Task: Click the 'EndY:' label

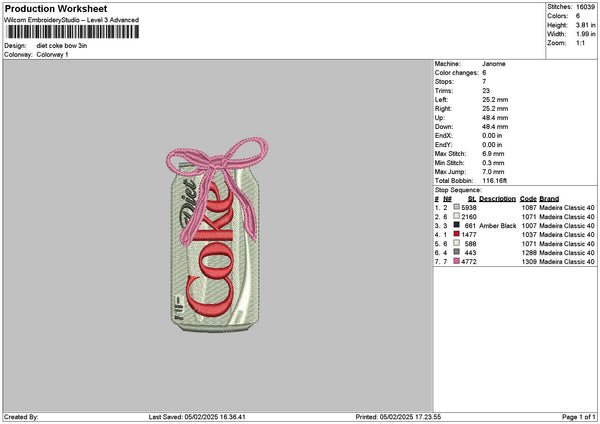Action: pos(443,145)
